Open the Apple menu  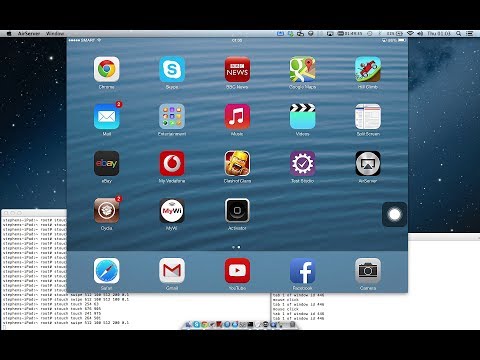(x=9, y=34)
